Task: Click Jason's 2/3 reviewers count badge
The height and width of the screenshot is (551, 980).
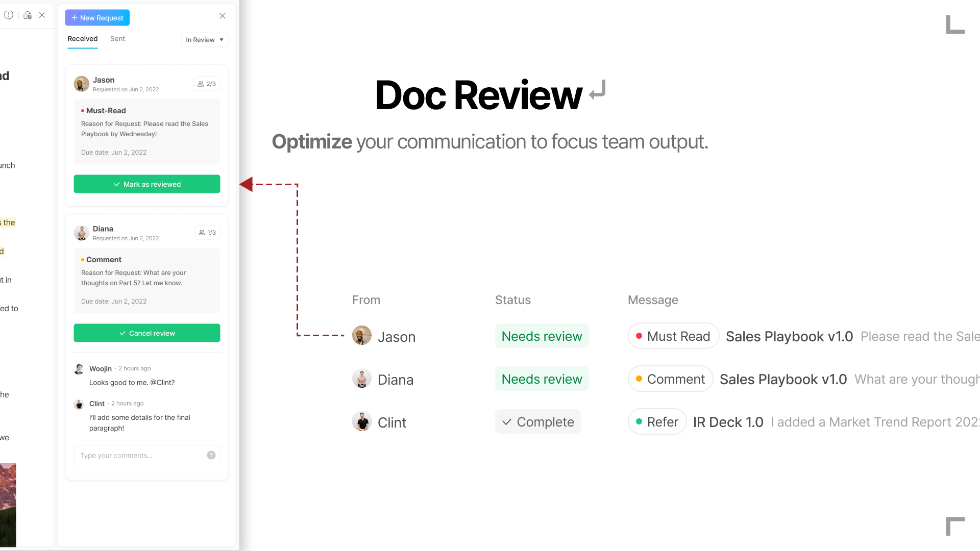Action: coord(207,84)
